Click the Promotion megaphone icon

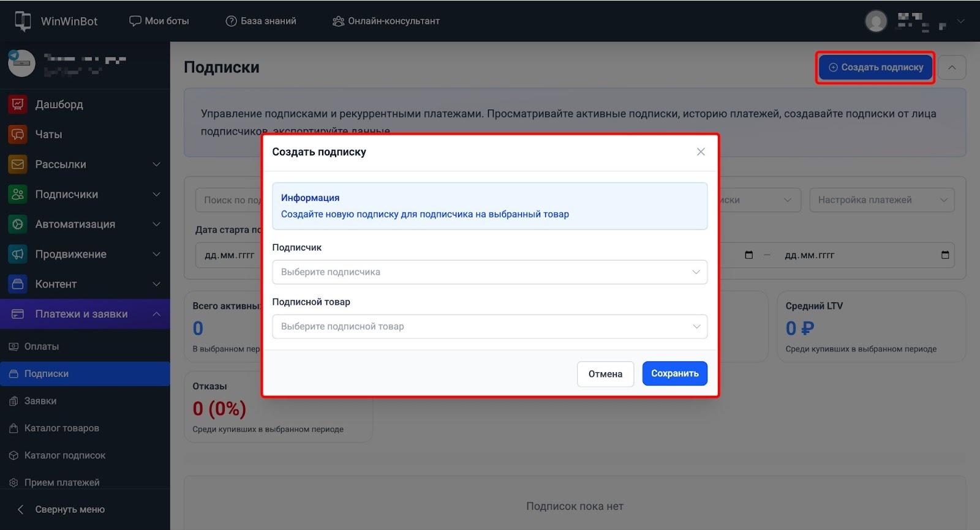click(18, 254)
